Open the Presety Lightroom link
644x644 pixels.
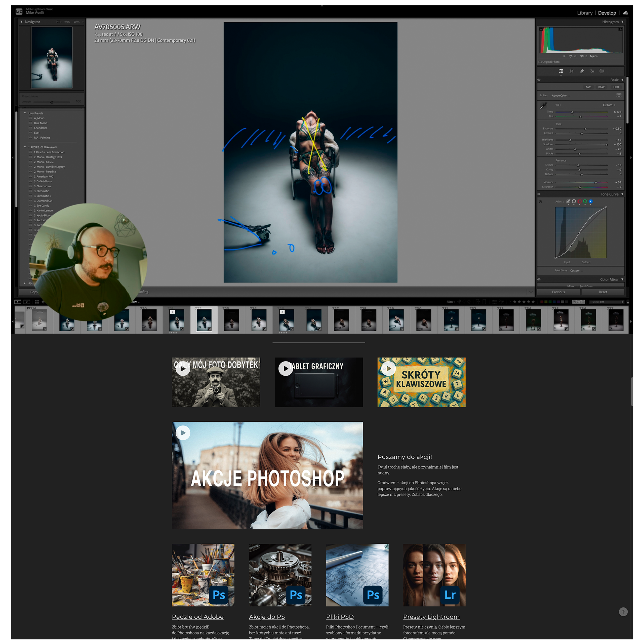(x=431, y=617)
